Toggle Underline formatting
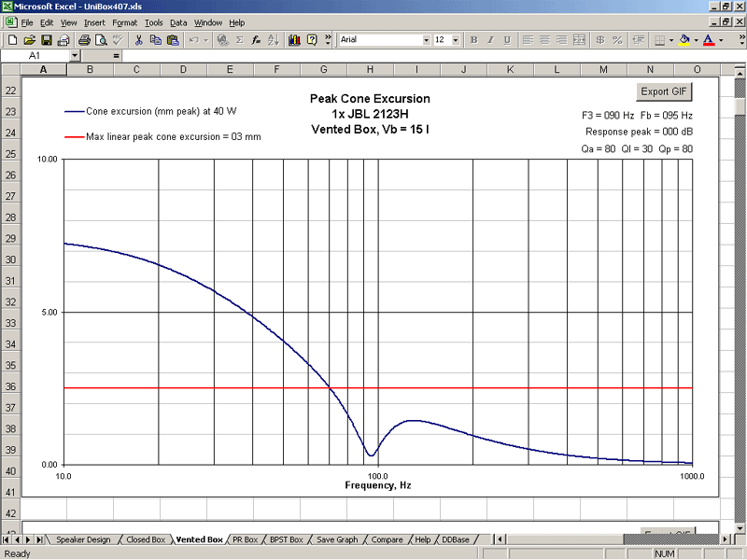Image resolution: width=747 pixels, height=560 pixels. (x=507, y=40)
